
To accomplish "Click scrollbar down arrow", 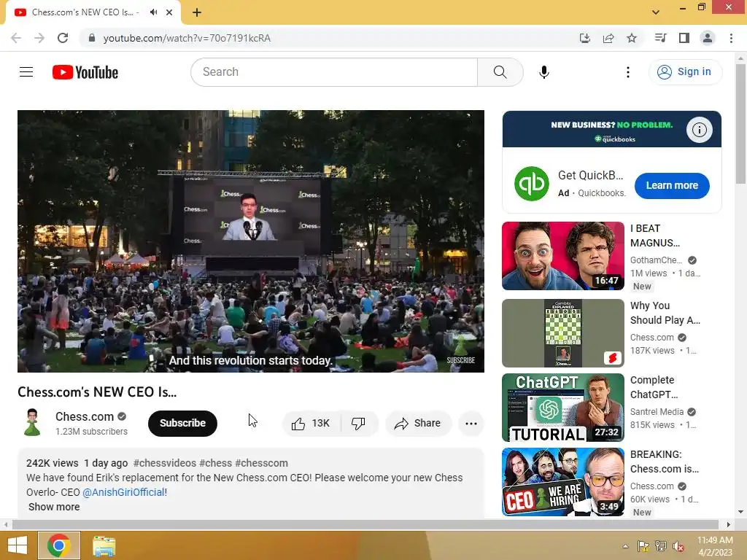I will pos(740,512).
